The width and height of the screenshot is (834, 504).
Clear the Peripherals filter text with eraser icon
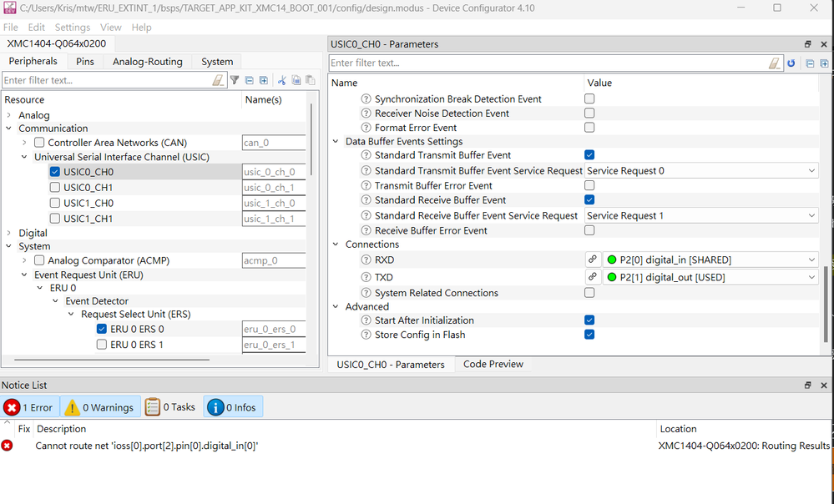pos(217,80)
